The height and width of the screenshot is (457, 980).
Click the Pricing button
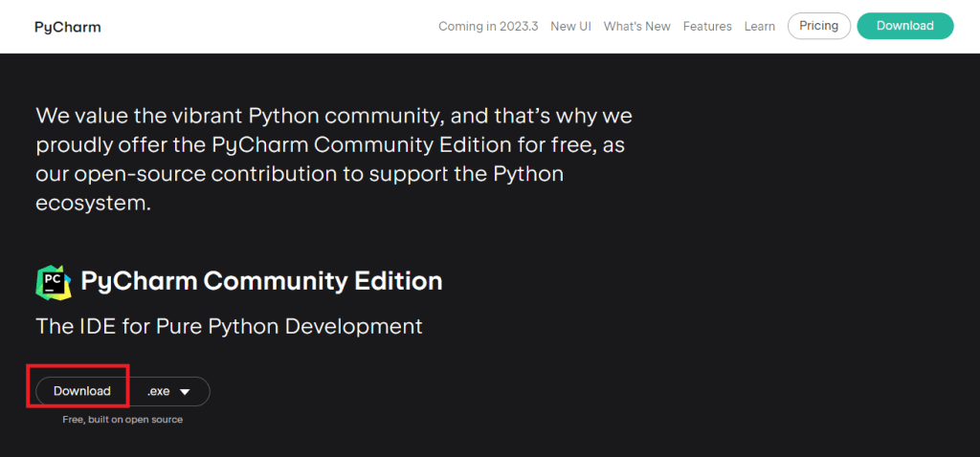[x=819, y=26]
